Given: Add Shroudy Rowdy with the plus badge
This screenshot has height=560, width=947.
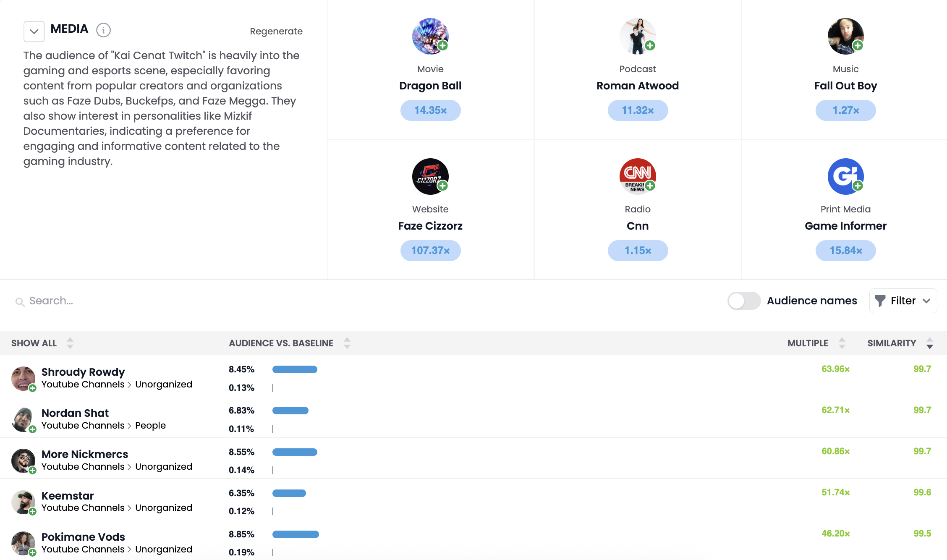Looking at the screenshot, I should [32, 388].
